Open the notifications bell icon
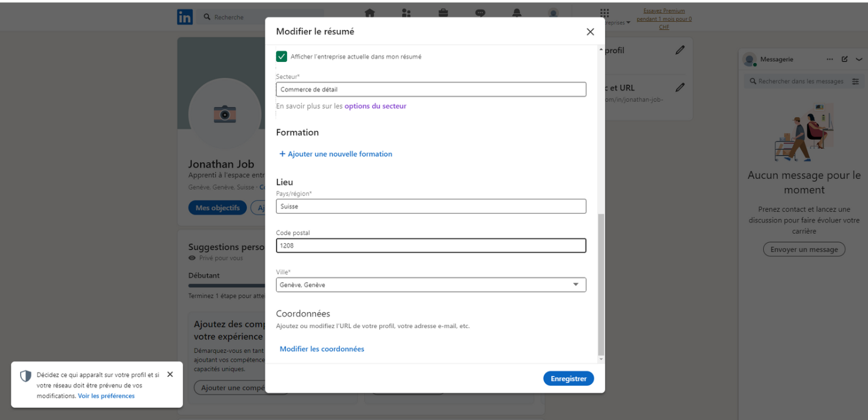 tap(517, 13)
